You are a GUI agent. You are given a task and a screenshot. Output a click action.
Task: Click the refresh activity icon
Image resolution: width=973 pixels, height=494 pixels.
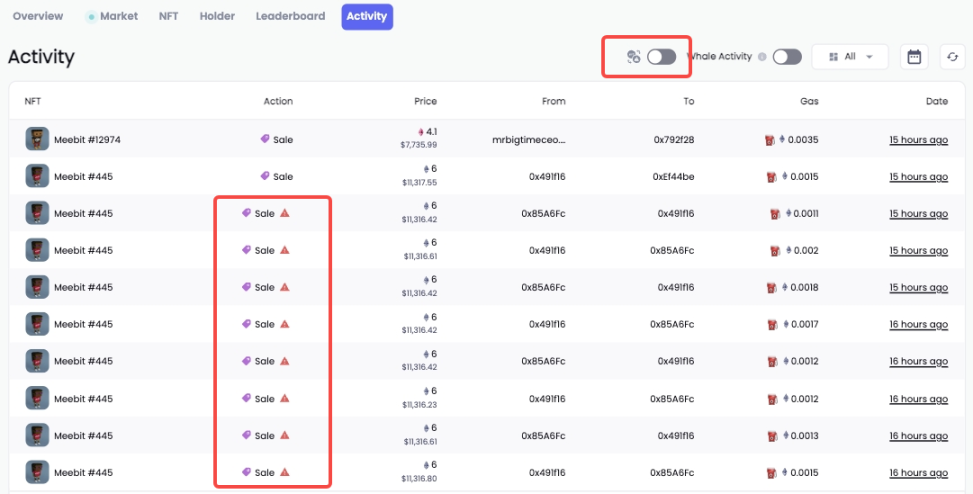click(x=953, y=57)
